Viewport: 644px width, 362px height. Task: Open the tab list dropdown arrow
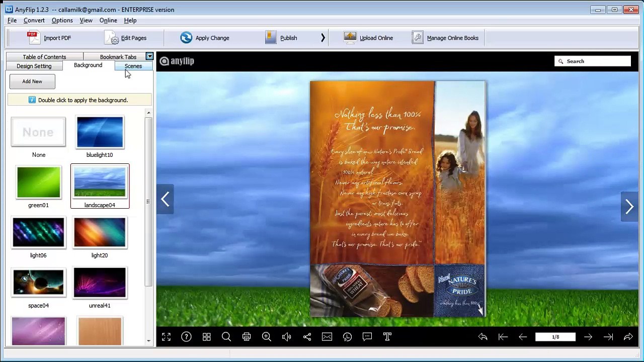(149, 56)
